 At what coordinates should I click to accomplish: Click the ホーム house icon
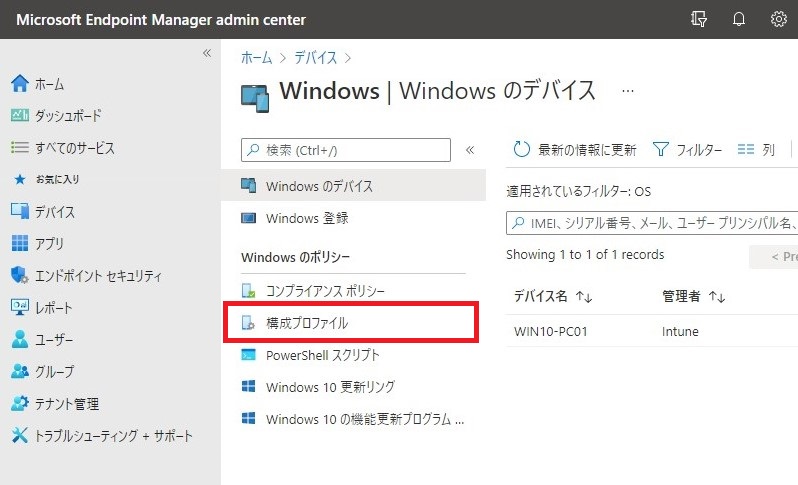point(20,83)
